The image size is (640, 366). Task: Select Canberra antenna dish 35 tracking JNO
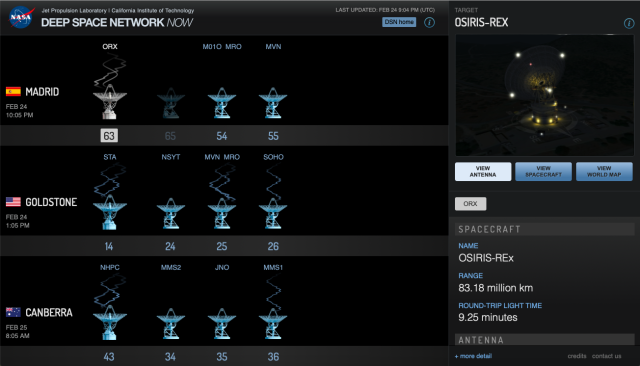pos(222,324)
